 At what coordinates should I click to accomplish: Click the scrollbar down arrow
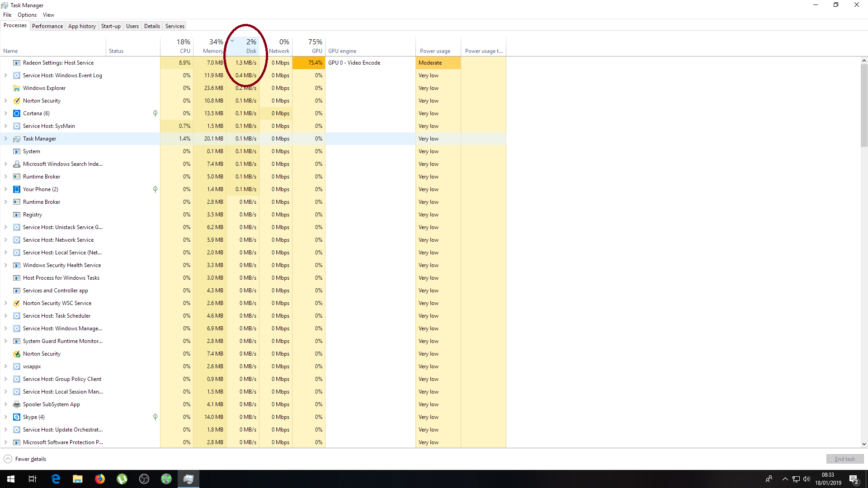point(864,444)
